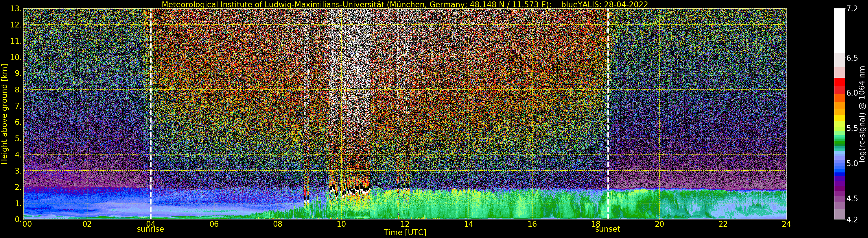Click the '04' time axis tick label

click(151, 224)
